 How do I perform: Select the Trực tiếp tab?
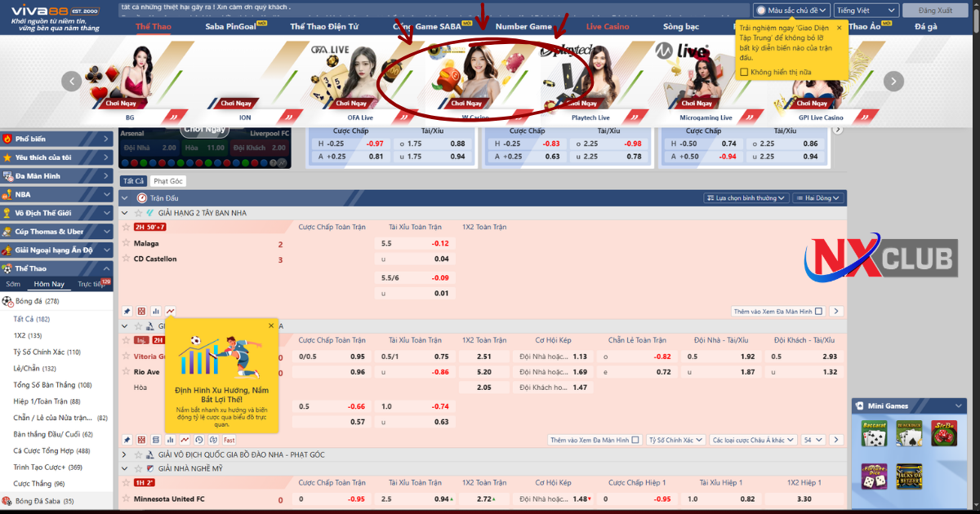[91, 284]
